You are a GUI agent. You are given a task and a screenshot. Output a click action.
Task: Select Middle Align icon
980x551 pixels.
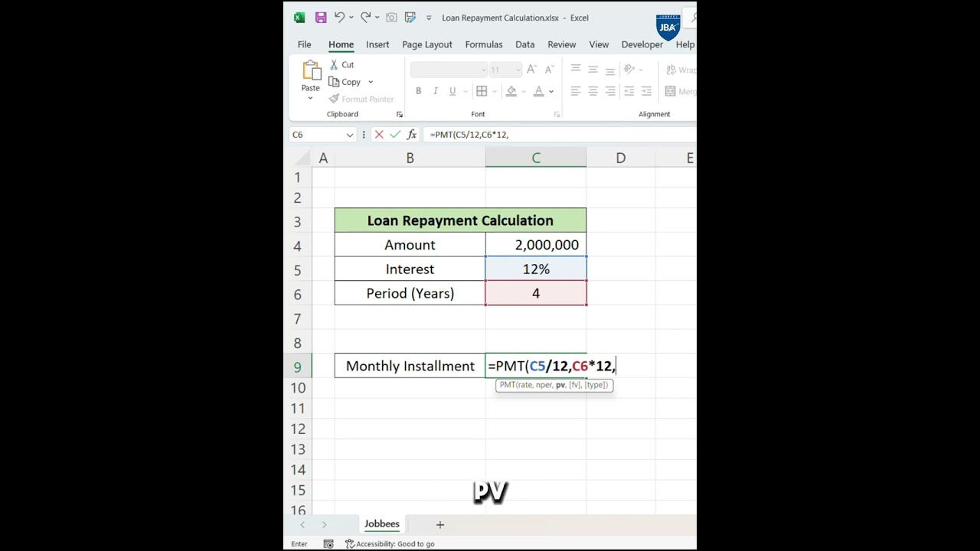(x=593, y=70)
